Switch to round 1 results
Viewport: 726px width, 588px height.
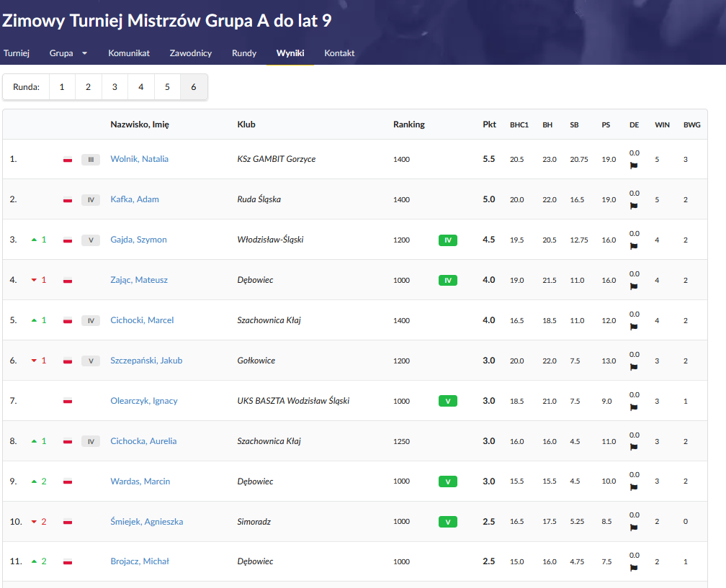pyautogui.click(x=62, y=87)
